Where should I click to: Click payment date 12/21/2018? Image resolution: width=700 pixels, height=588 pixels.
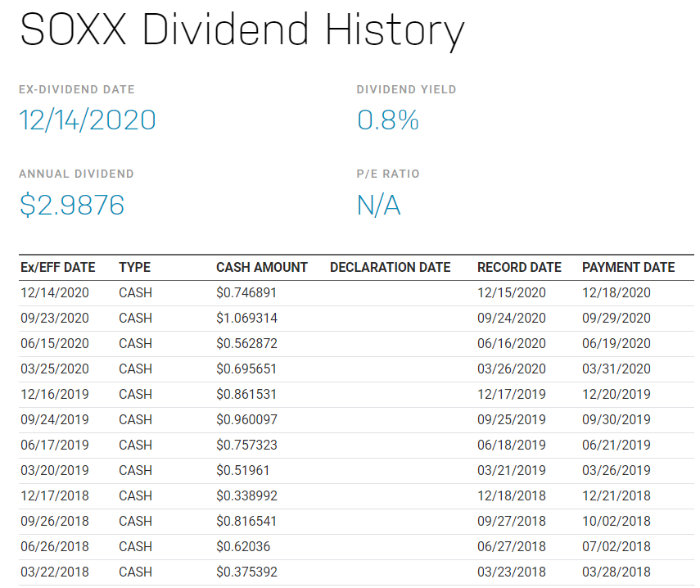tap(616, 496)
